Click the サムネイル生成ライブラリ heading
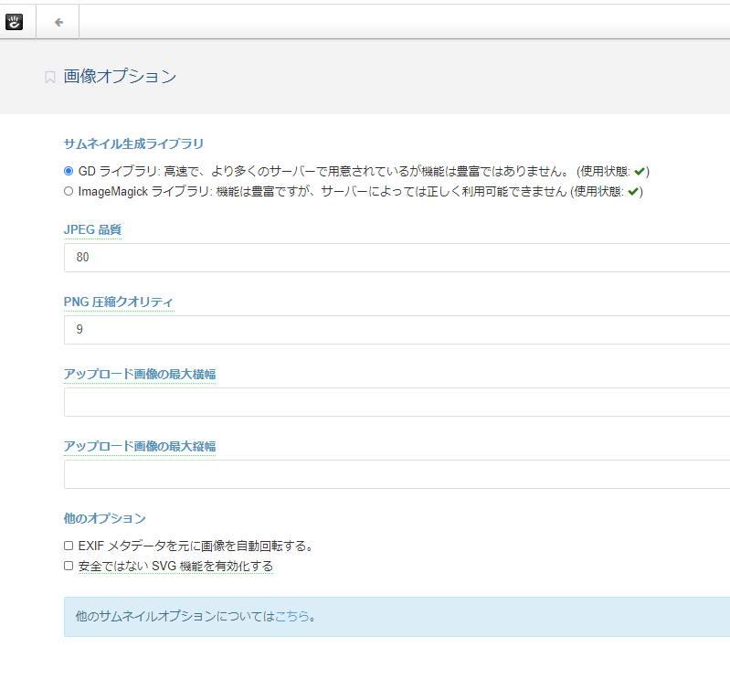Viewport: 730px width, 700px height. (133, 143)
